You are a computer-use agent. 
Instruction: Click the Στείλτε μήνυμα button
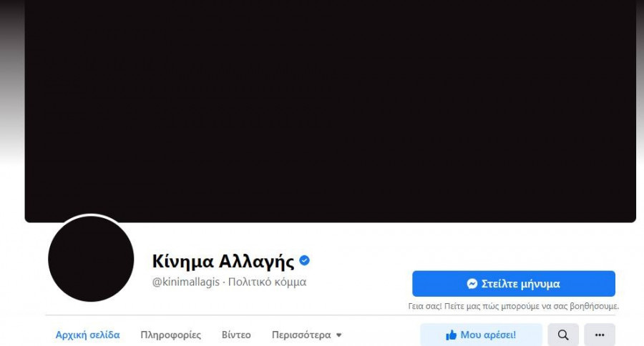[x=514, y=284]
